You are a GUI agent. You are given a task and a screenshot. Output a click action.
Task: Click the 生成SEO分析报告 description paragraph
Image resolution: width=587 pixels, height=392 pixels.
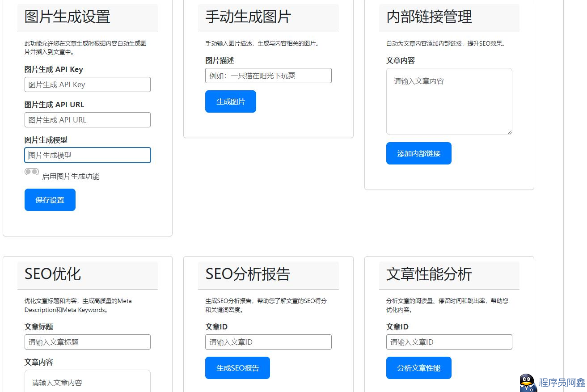click(x=266, y=305)
